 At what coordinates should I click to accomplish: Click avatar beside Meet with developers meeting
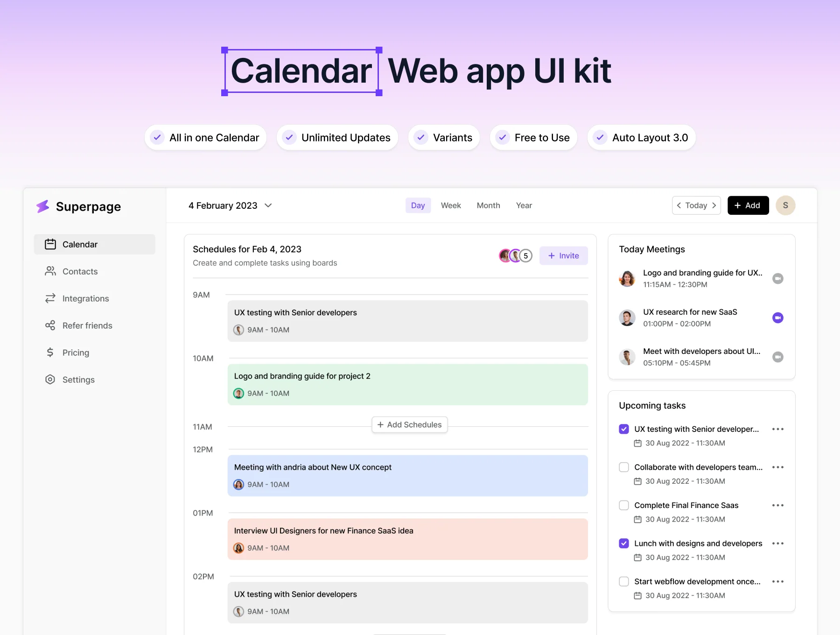coord(627,357)
